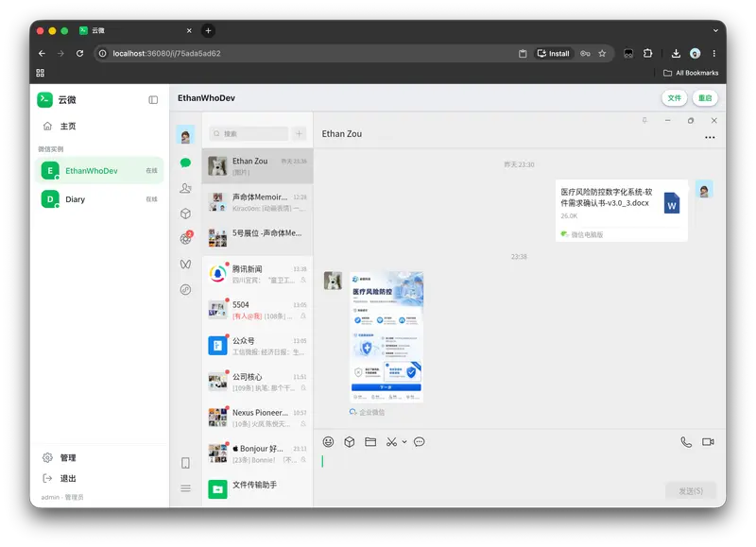The height and width of the screenshot is (547, 756).
Task: Open the 公众号 subscriptions entry
Action: (x=257, y=346)
